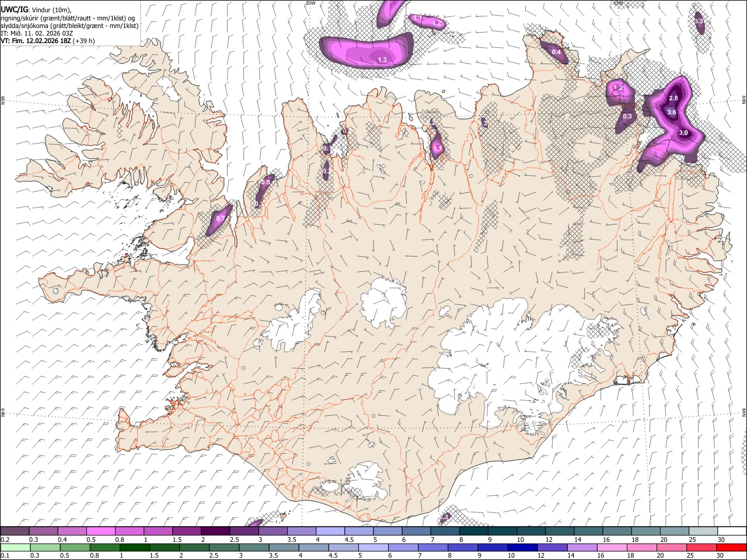Click the 'UWC/IG: Vindur (10m)' title text
The image size is (747, 560).
(36, 10)
